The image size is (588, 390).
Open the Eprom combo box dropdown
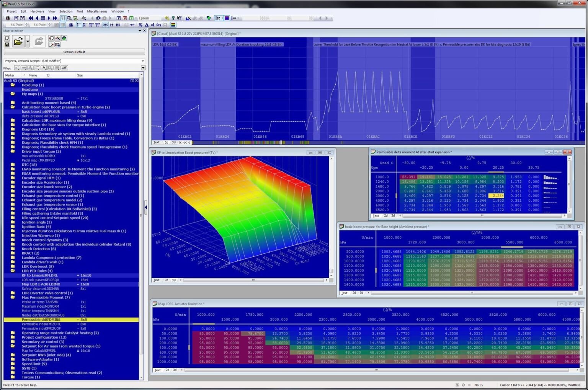[x=160, y=18]
